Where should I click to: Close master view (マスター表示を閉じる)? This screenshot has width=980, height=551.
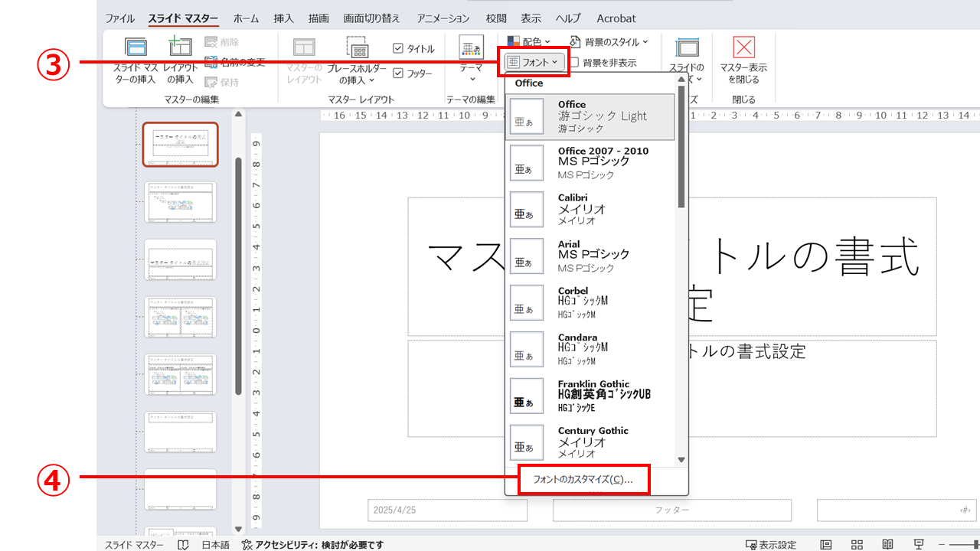(x=743, y=60)
